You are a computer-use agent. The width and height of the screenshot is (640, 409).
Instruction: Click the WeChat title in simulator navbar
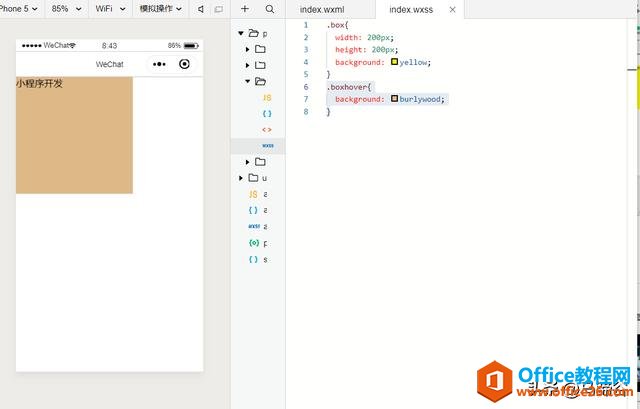tap(109, 64)
